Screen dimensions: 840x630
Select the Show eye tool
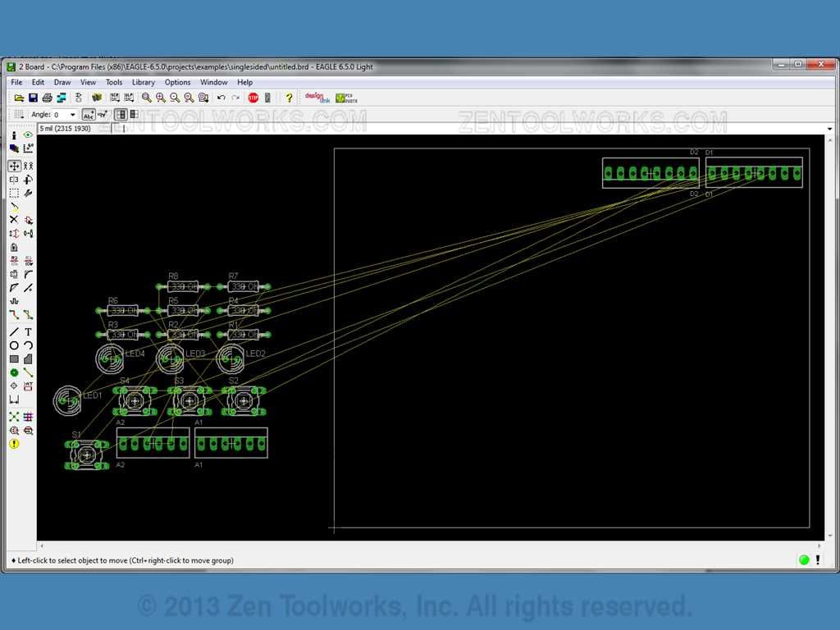click(x=29, y=135)
